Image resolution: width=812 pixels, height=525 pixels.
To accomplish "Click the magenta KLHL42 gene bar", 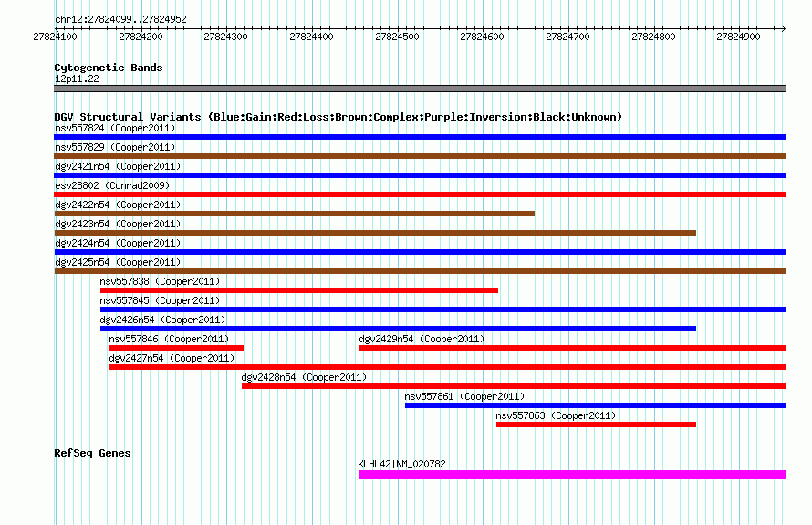I will coord(572,475).
